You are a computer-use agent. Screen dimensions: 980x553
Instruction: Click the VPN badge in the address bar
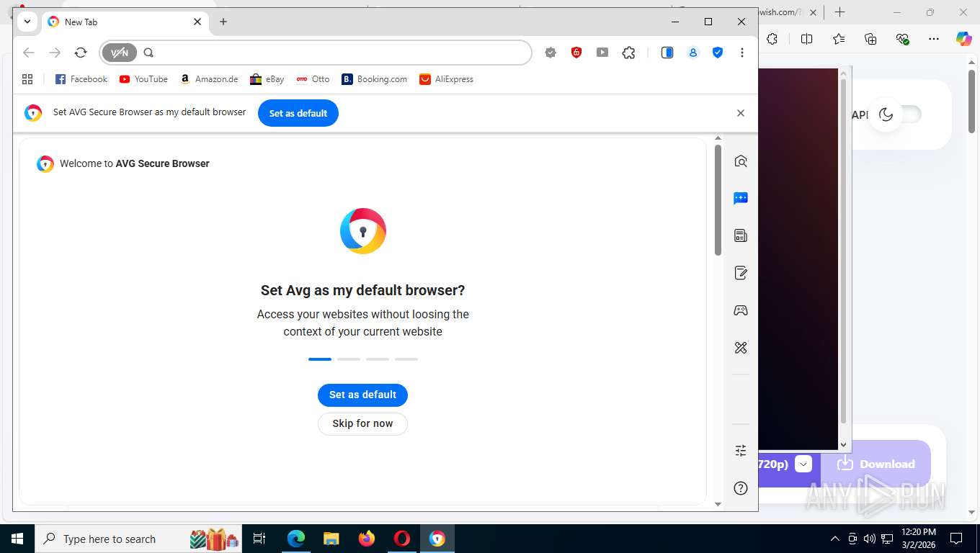[x=120, y=53]
